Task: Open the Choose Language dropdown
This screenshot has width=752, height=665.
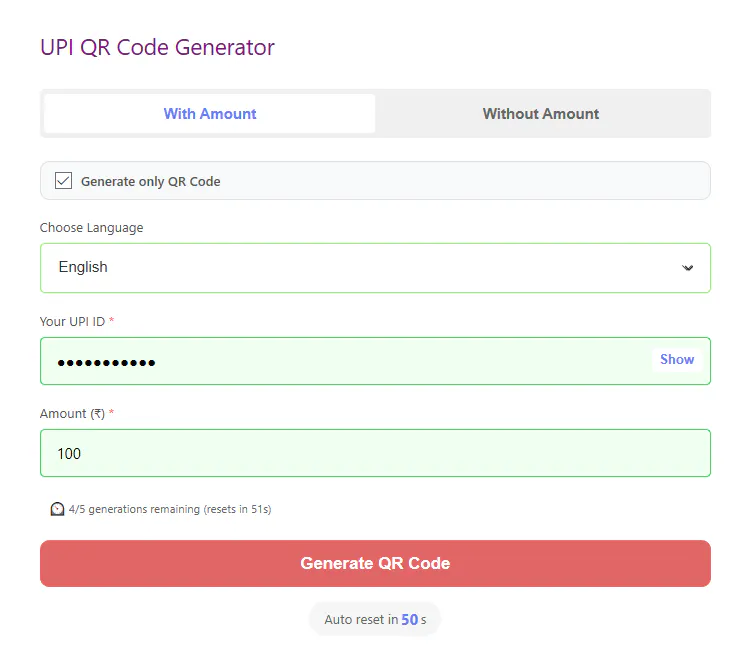Action: point(375,268)
